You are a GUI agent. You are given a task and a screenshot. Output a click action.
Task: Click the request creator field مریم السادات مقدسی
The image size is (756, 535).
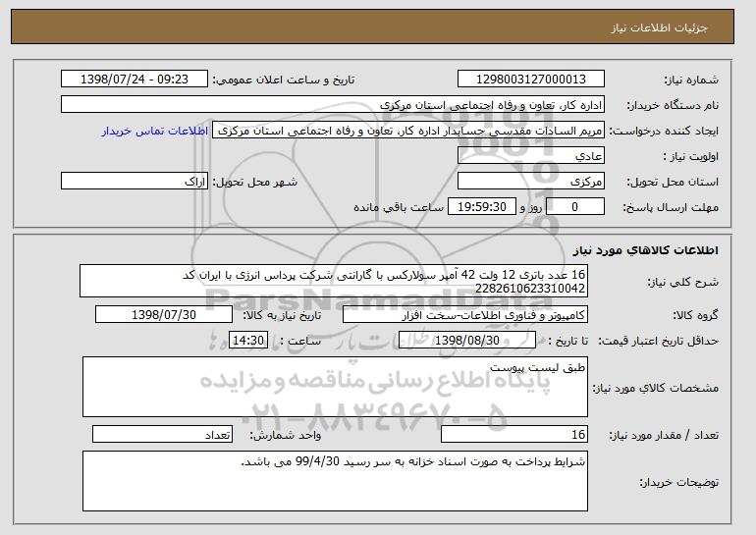pos(408,131)
